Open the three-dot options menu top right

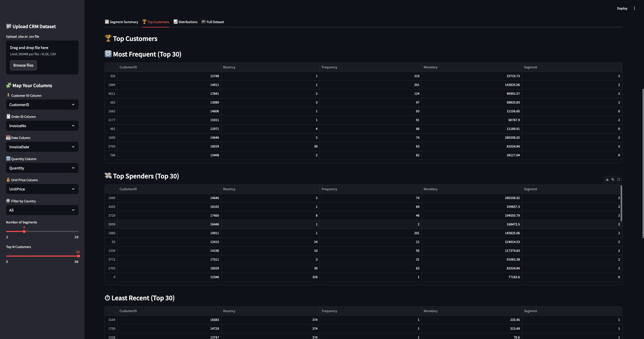634,8
